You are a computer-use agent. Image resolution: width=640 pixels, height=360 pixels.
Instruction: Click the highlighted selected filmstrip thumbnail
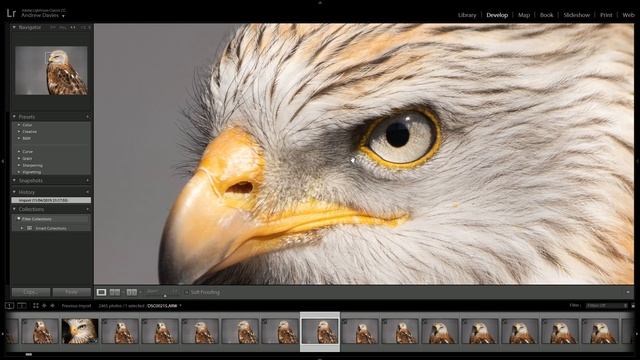tap(320, 331)
